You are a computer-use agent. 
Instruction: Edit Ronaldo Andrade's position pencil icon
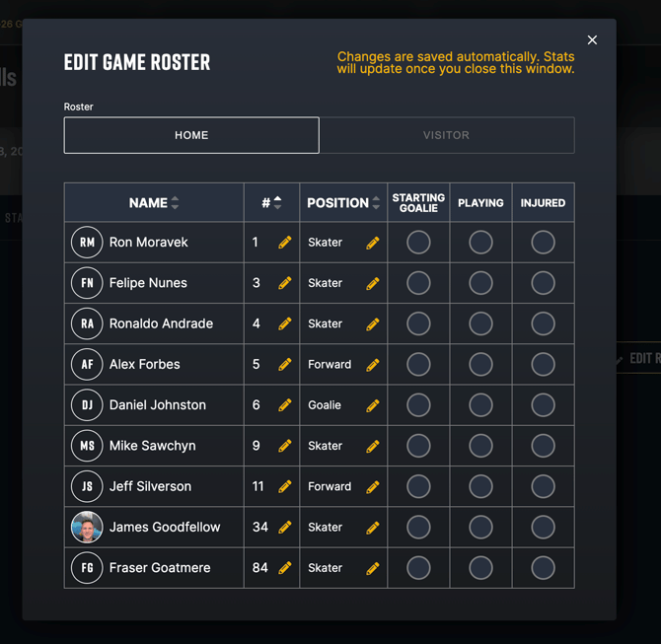pyautogui.click(x=373, y=324)
